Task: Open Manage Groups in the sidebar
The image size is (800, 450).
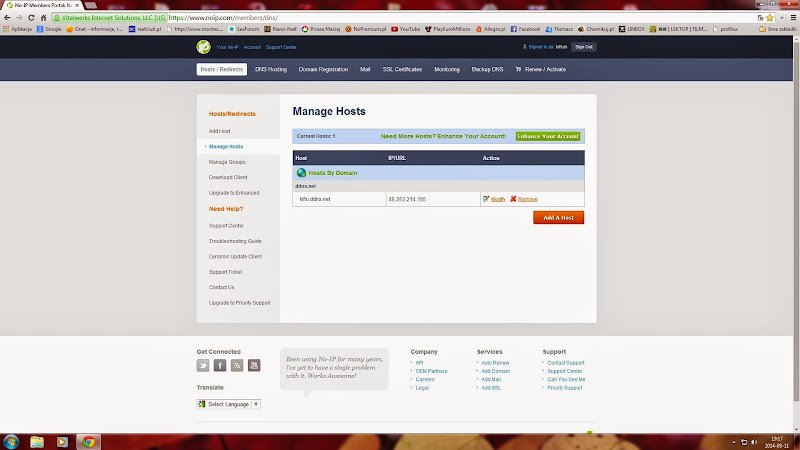Action: pyautogui.click(x=227, y=161)
